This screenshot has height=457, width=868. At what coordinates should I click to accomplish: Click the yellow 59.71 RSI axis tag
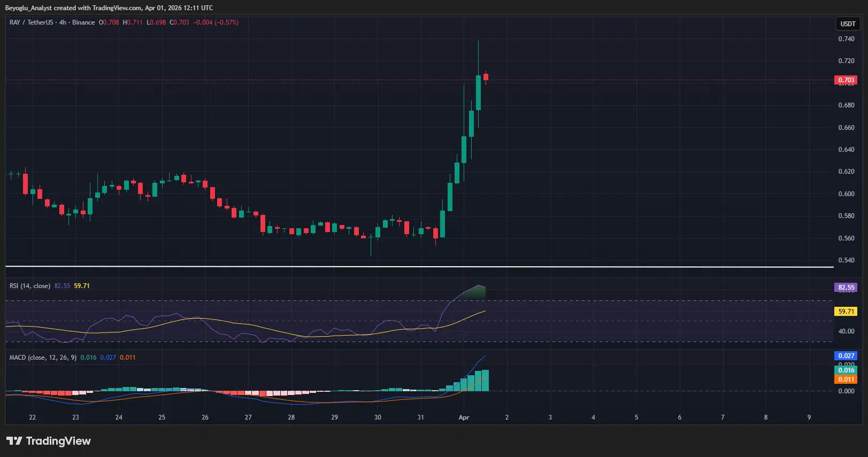tap(846, 312)
